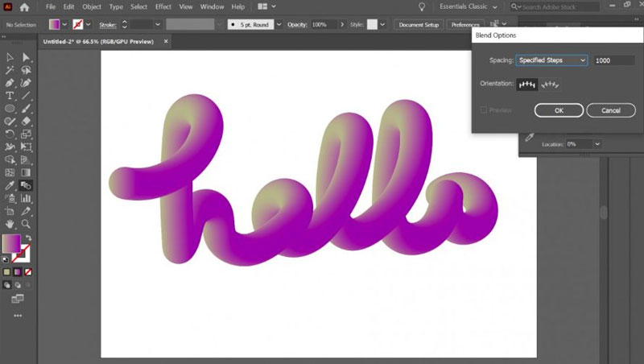Select the Blend tool
Screen dimensions: 644x364
tap(26, 185)
